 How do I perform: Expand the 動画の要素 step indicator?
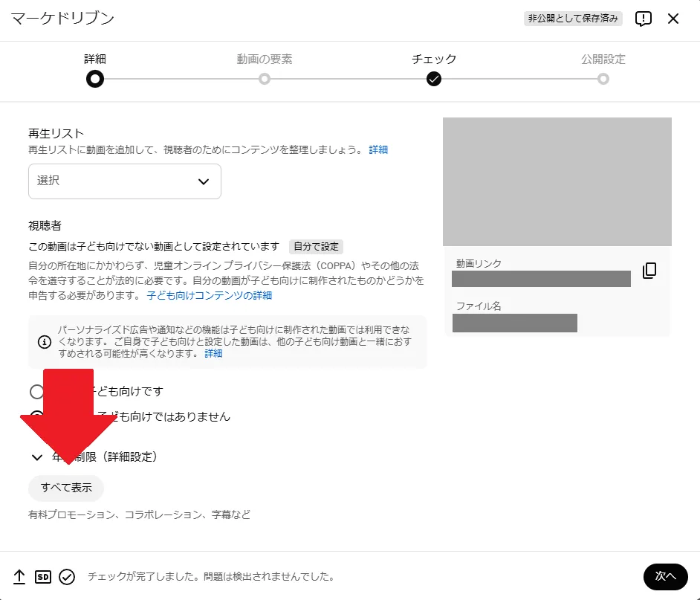point(264,78)
